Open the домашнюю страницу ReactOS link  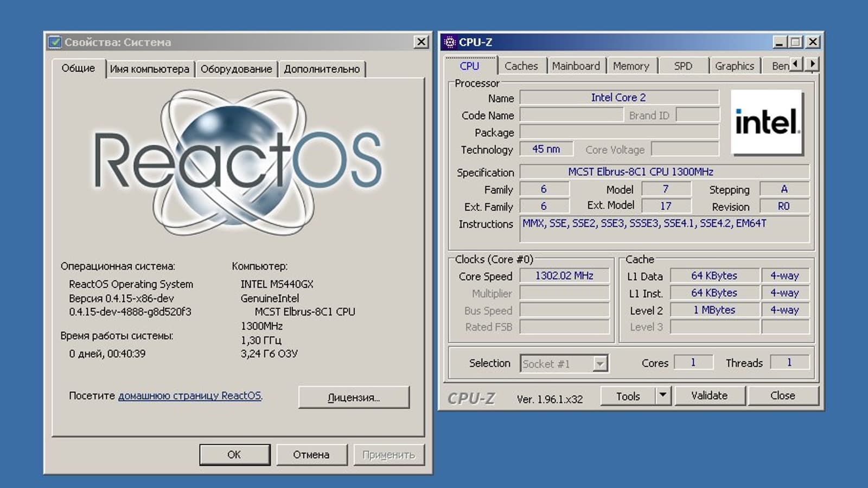pos(189,396)
